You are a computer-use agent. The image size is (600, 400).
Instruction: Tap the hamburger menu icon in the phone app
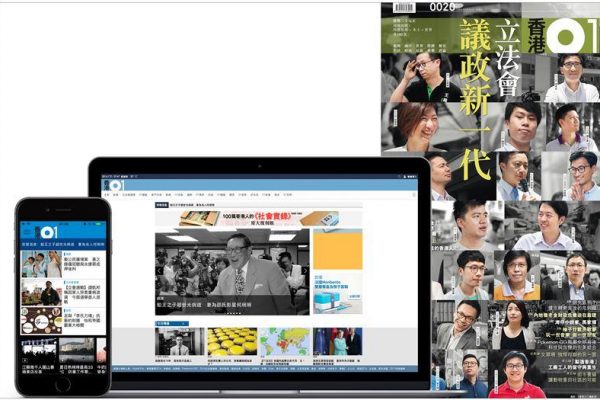(x=27, y=232)
